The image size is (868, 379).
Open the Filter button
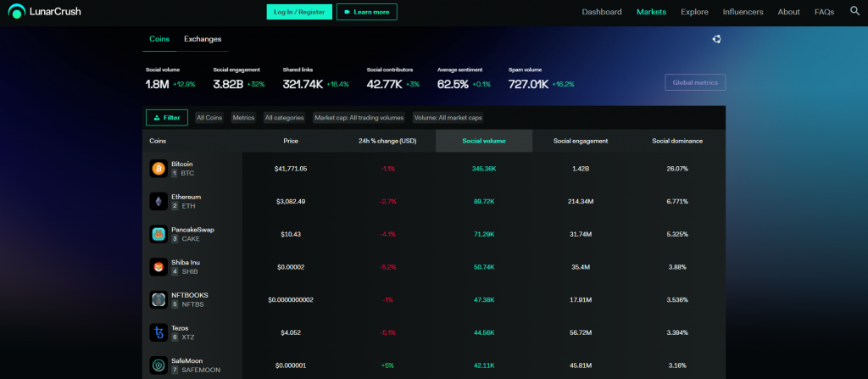167,118
